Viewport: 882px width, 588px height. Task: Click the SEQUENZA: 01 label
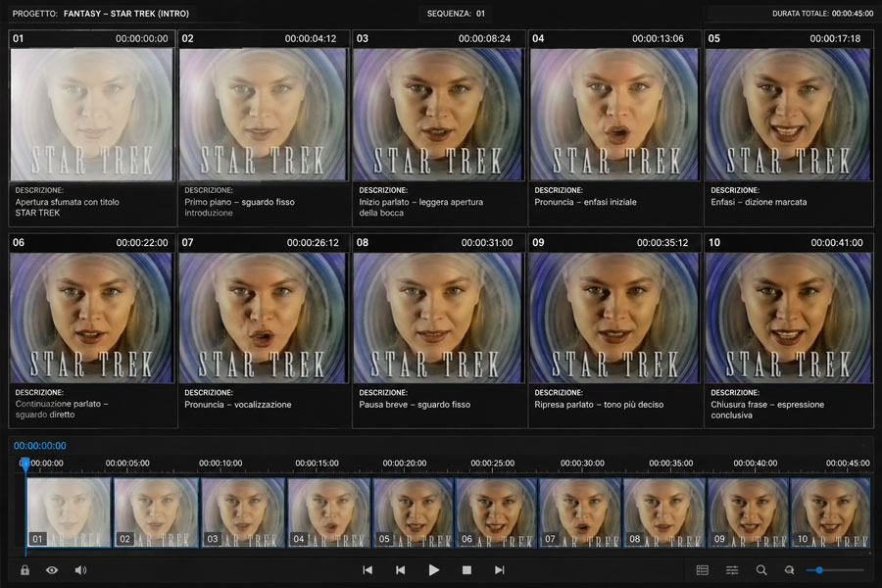pos(456,14)
